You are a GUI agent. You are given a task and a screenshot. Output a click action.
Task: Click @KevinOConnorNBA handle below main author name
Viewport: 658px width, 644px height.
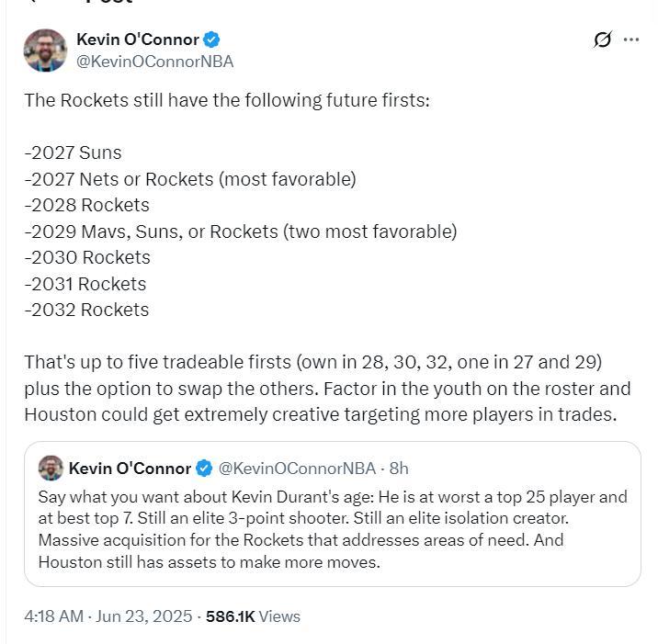(154, 62)
